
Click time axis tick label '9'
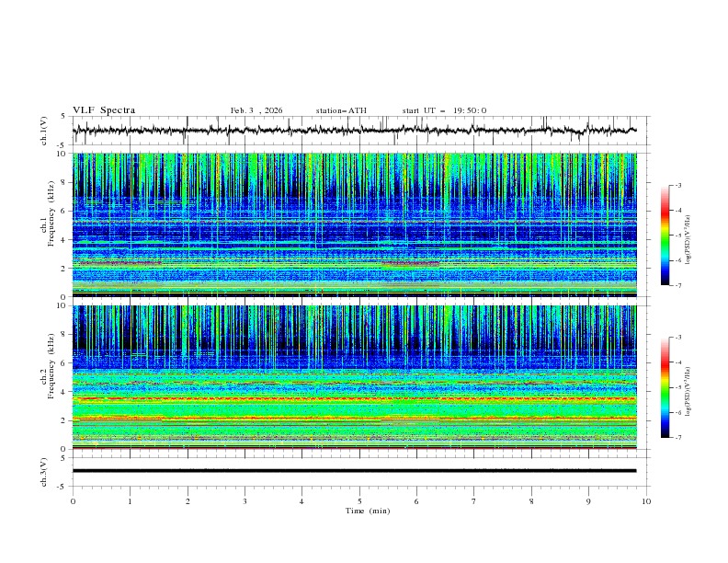click(588, 501)
